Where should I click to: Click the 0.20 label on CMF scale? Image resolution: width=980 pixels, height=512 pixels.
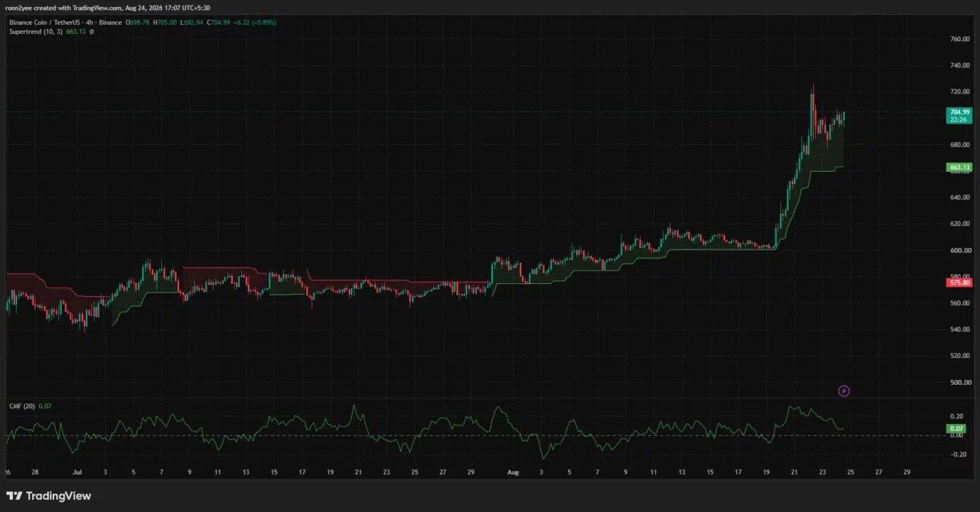click(957, 417)
